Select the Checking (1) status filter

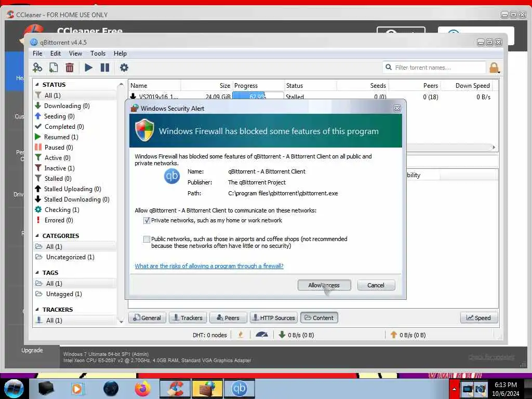click(62, 210)
